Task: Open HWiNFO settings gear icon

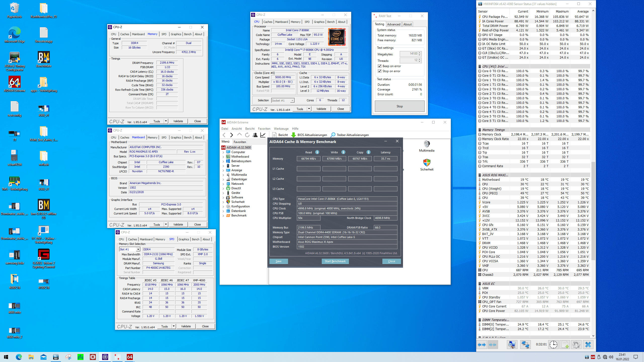Action: tap(576, 345)
